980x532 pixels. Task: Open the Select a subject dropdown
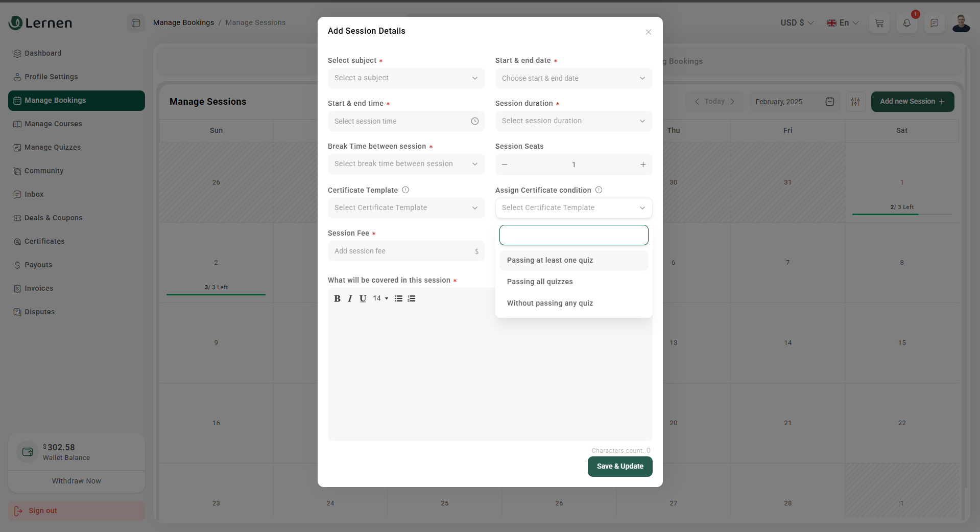[x=406, y=78]
